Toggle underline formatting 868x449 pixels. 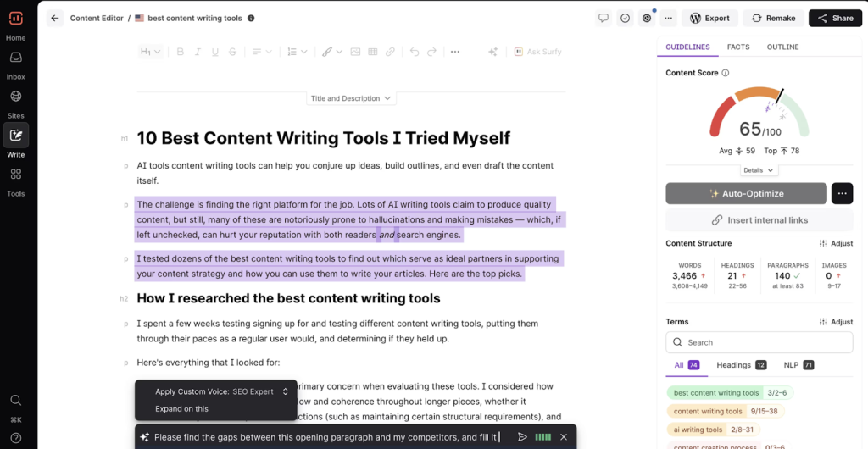tap(214, 52)
